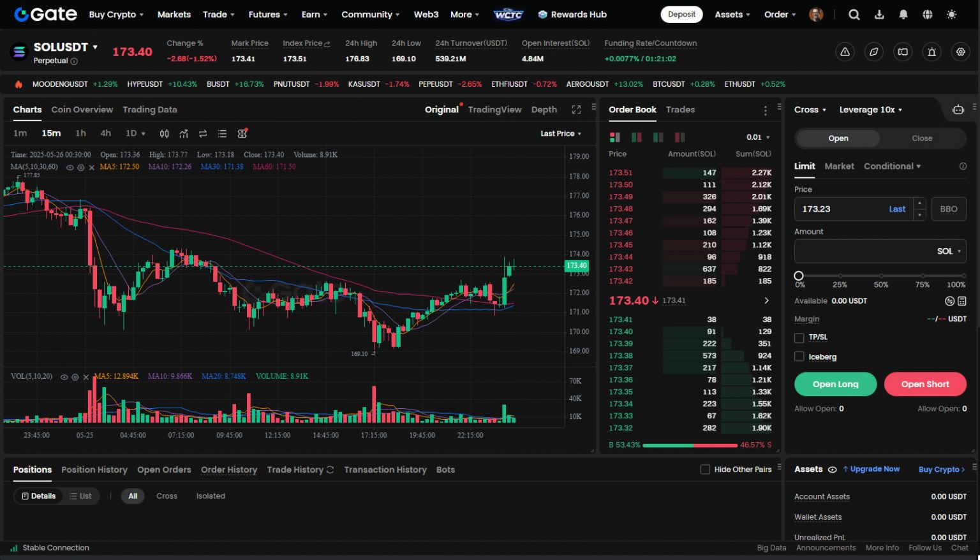The width and height of the screenshot is (980, 560).
Task: Toggle MA indicator eye visibility
Action: [x=70, y=167]
